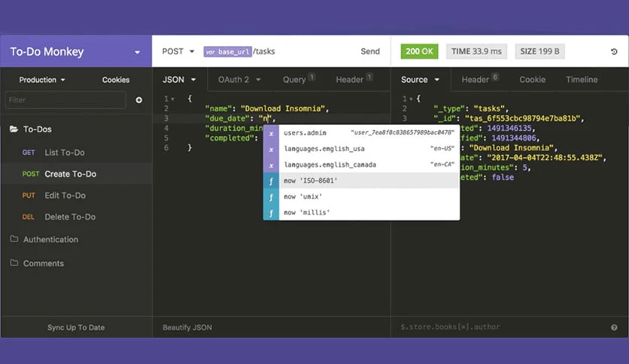Click the 200 OK status badge
Image resolution: width=629 pixels, height=364 pixels.
[x=419, y=51]
